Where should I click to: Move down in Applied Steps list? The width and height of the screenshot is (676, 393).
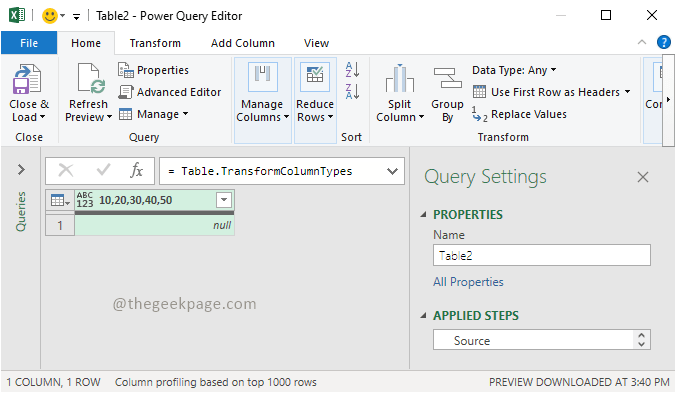(x=642, y=344)
